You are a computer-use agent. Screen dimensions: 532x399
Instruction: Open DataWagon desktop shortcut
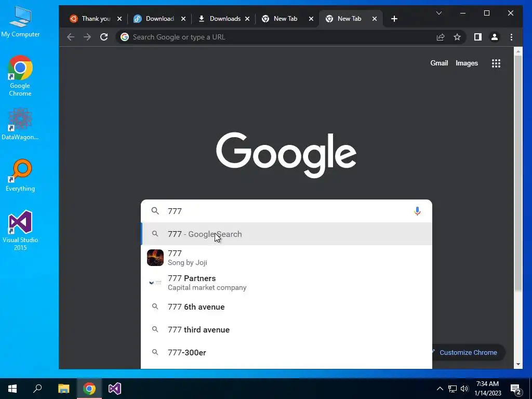[20, 124]
